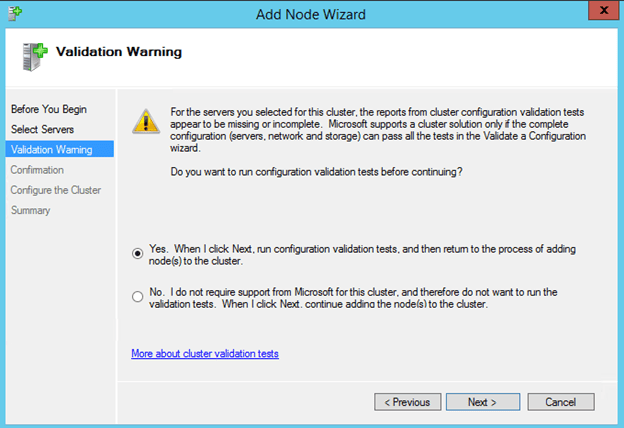Click the bold Validation Warning page heading
The width and height of the screenshot is (624, 428).
pyautogui.click(x=119, y=51)
